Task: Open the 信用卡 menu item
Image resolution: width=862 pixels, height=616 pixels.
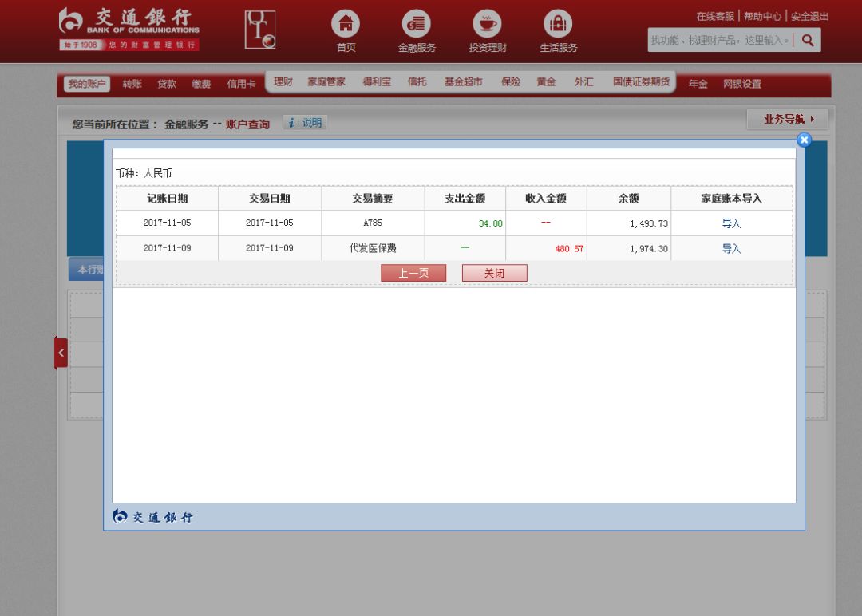Action: coord(241,82)
